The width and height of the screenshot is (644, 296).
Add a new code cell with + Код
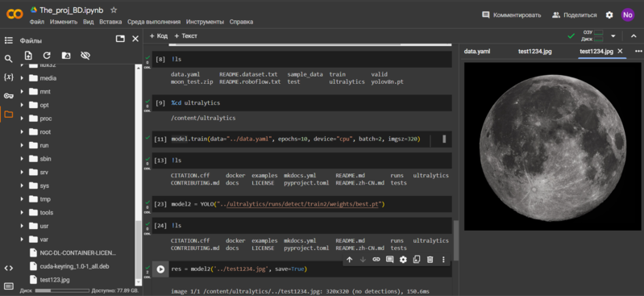pos(158,36)
